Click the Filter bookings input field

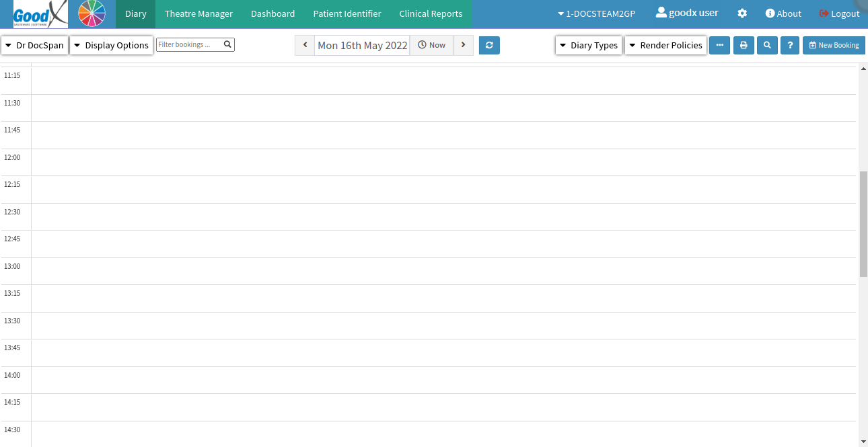(189, 45)
